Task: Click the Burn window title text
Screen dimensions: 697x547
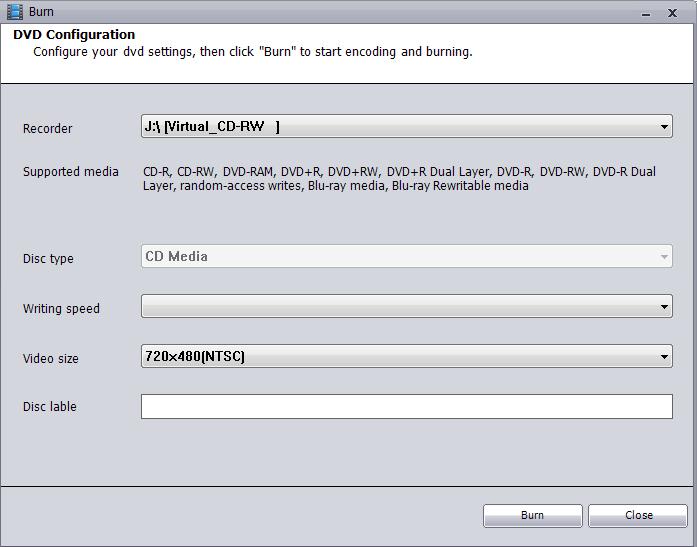Action: tap(41, 12)
